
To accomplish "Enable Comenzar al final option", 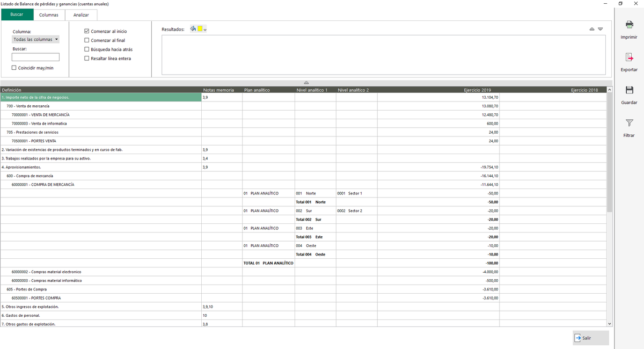I will click(87, 40).
